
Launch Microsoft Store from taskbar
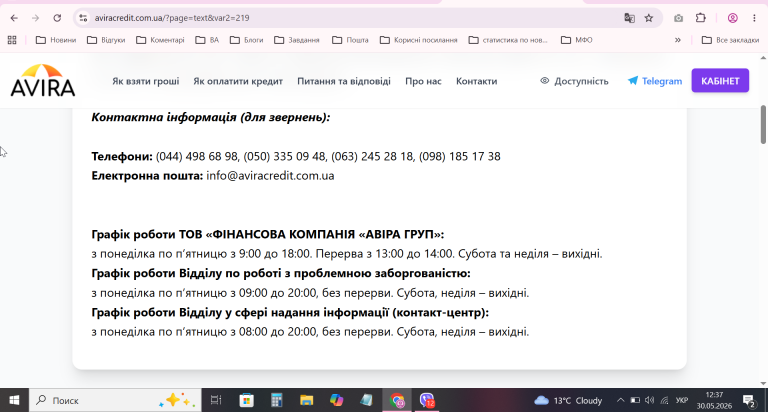(x=246, y=400)
